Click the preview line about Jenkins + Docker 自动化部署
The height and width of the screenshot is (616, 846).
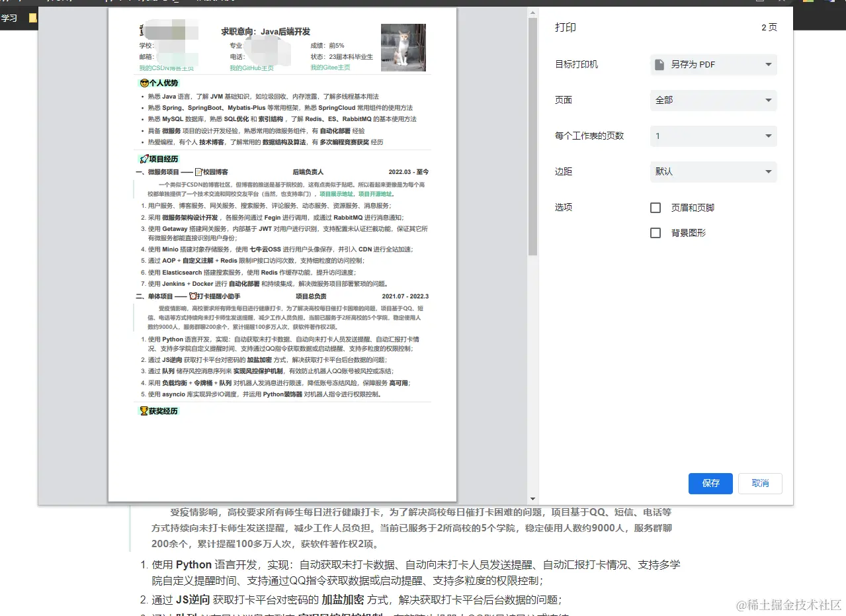coord(268,284)
